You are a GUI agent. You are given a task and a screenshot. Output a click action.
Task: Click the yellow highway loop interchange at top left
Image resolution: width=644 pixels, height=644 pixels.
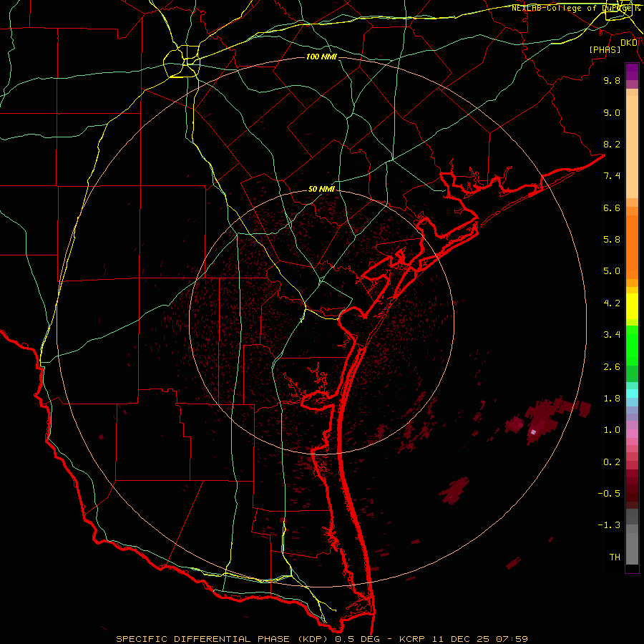click(182, 62)
